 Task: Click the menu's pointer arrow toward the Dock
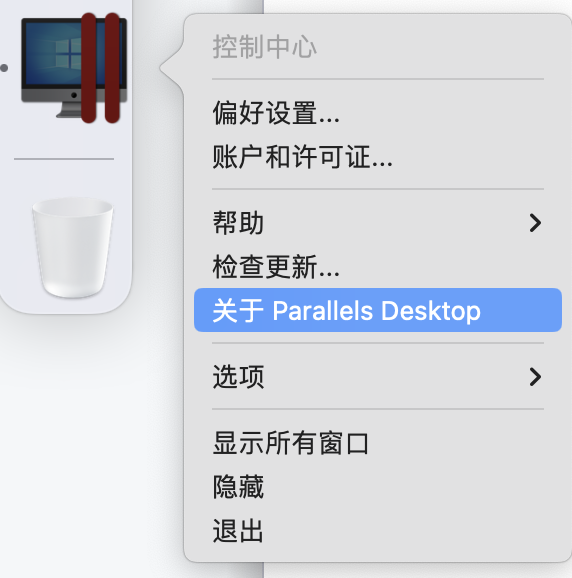[x=172, y=68]
